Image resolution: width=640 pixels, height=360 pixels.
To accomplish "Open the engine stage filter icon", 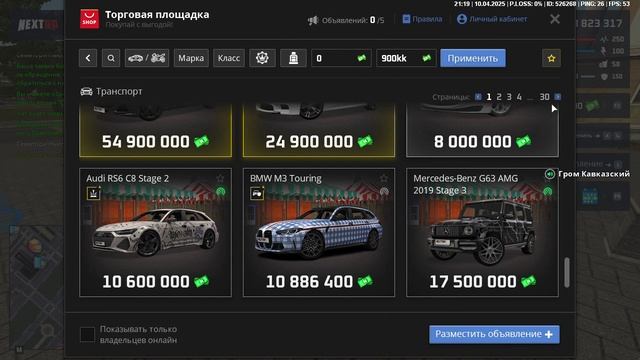I will pos(293,58).
